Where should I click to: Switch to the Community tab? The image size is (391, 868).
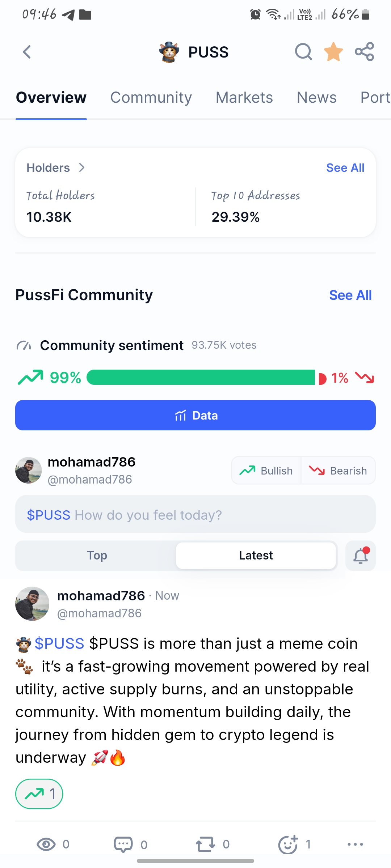click(x=151, y=98)
